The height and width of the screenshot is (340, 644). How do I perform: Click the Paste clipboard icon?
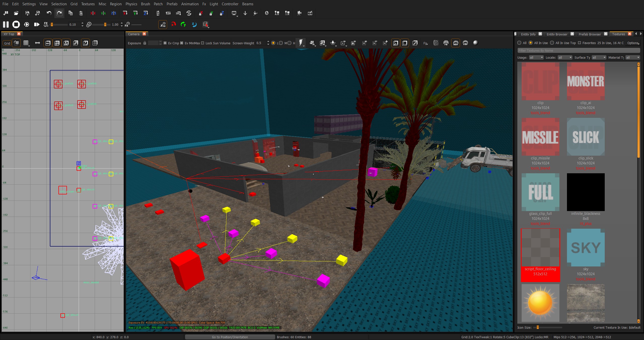[x=81, y=13]
